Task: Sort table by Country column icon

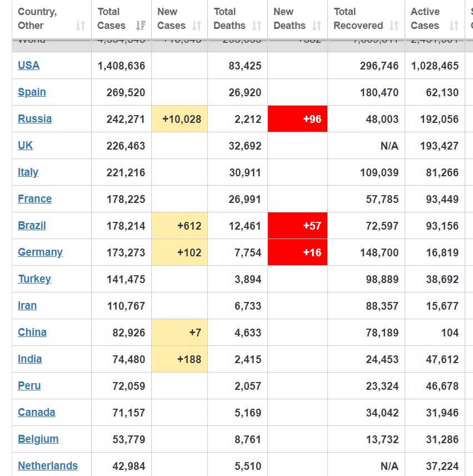Action: (81, 26)
